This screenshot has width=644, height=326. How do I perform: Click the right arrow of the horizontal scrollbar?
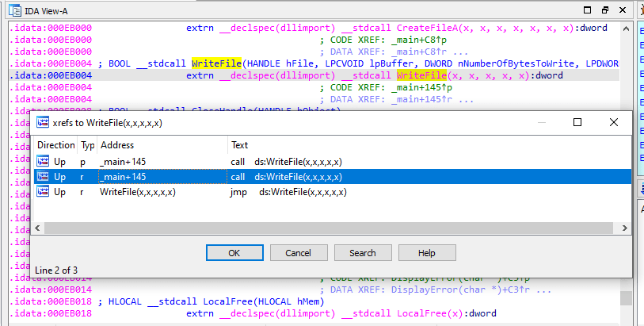click(x=624, y=228)
